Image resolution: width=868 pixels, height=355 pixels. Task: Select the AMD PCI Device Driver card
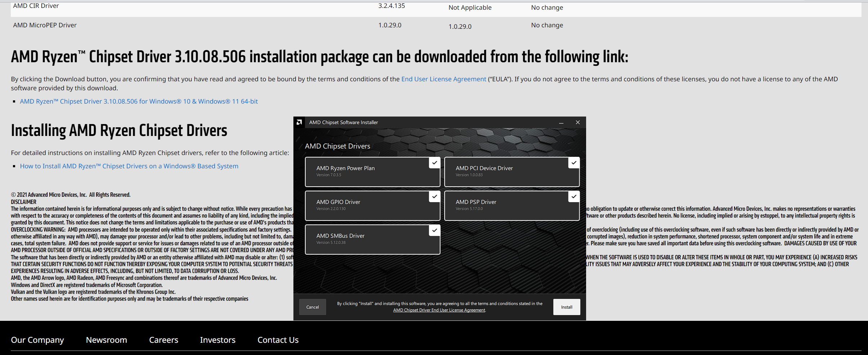pos(512,172)
